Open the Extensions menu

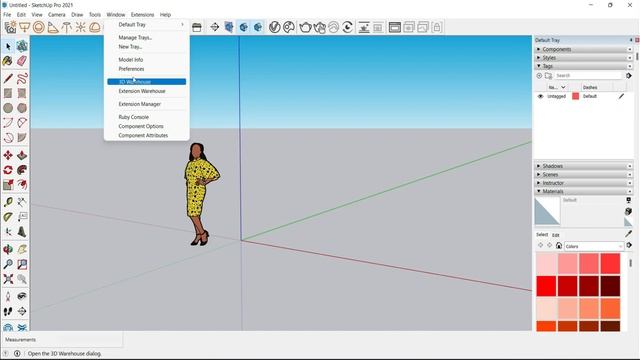click(x=142, y=15)
